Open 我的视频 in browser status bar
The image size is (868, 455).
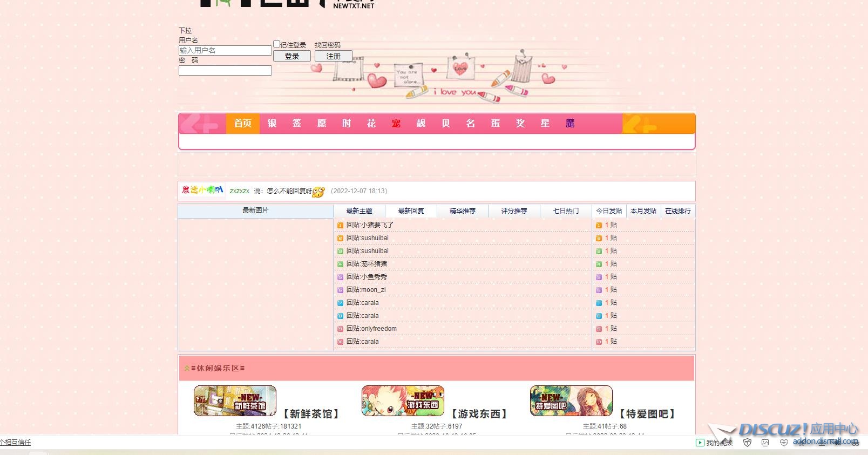(714, 443)
